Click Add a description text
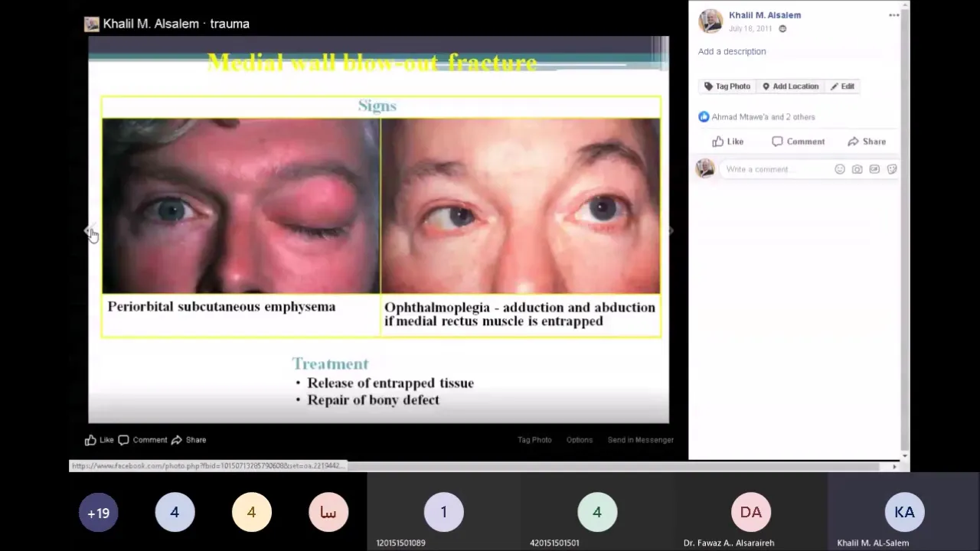Image resolution: width=980 pixels, height=551 pixels. [732, 51]
